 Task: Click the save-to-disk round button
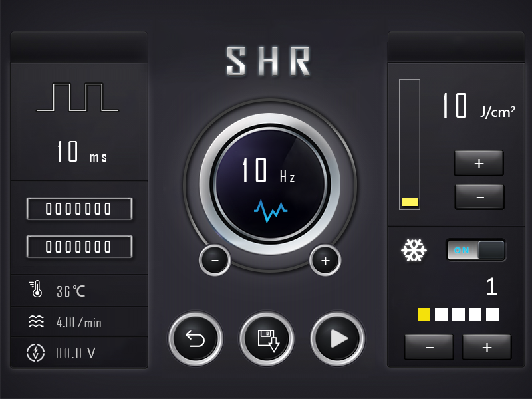click(267, 338)
